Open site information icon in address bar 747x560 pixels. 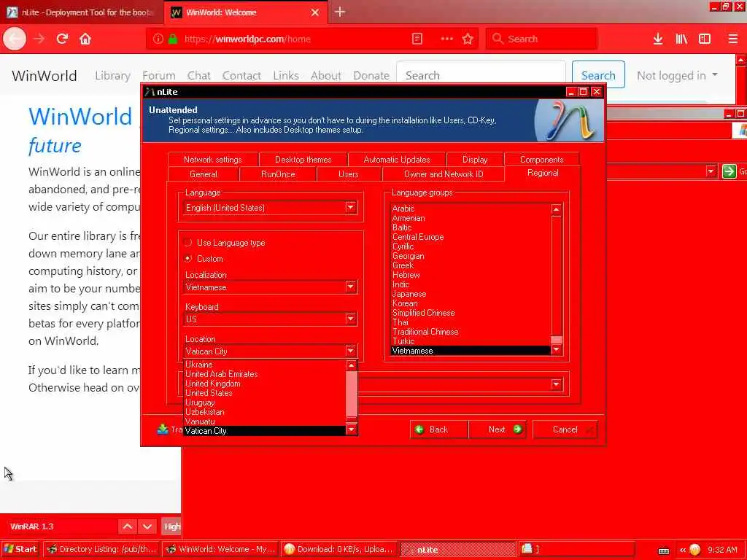click(x=158, y=39)
